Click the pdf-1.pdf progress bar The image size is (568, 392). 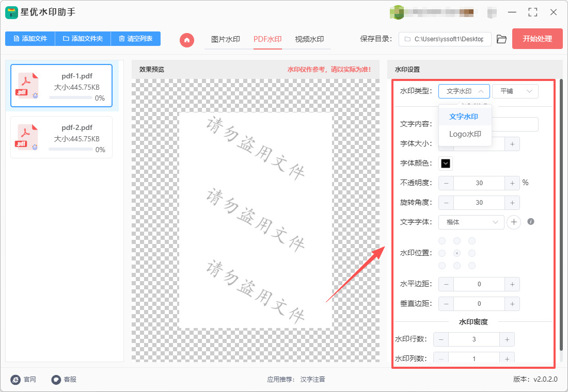coord(70,97)
